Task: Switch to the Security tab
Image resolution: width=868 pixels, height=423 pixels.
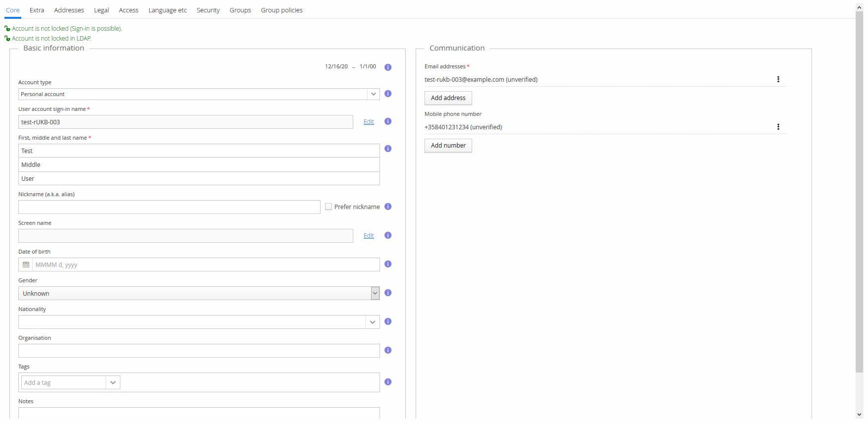Action: 208,10
